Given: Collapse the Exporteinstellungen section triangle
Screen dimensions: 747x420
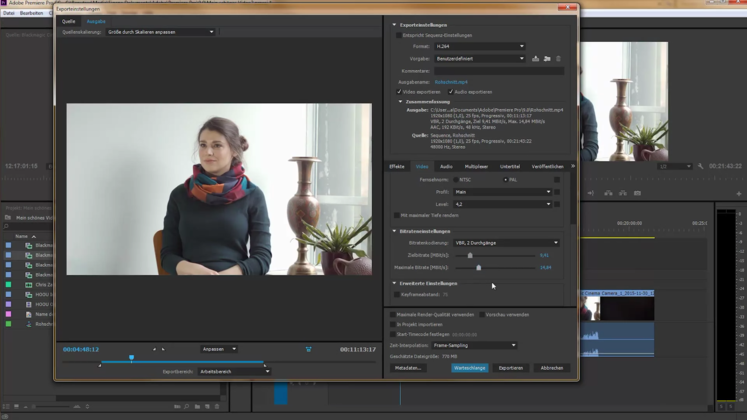Looking at the screenshot, I should tap(394, 25).
